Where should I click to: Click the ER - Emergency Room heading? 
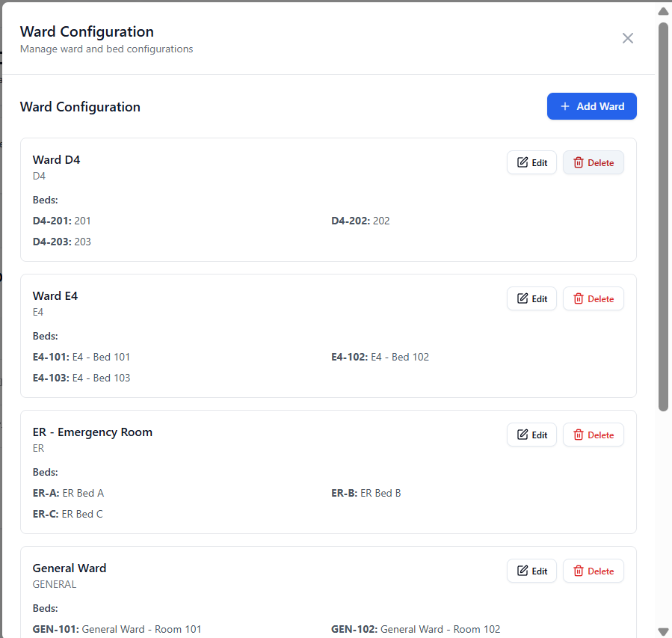coord(93,432)
